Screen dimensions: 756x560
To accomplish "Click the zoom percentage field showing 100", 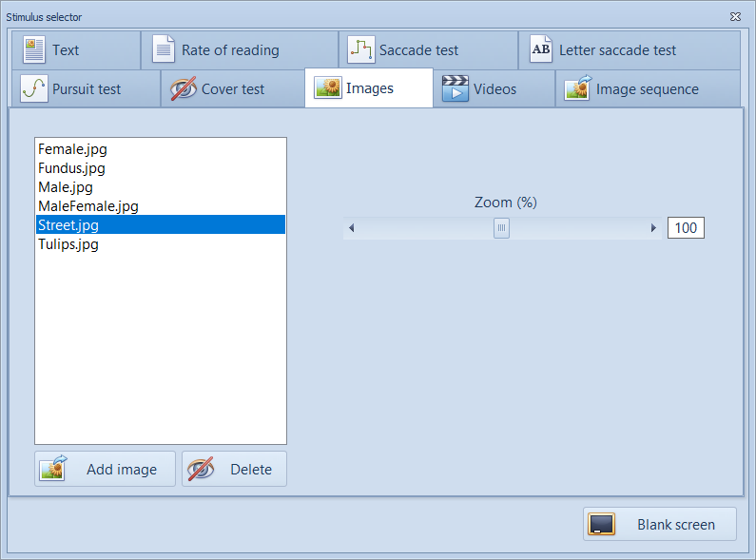I will pyautogui.click(x=686, y=228).
